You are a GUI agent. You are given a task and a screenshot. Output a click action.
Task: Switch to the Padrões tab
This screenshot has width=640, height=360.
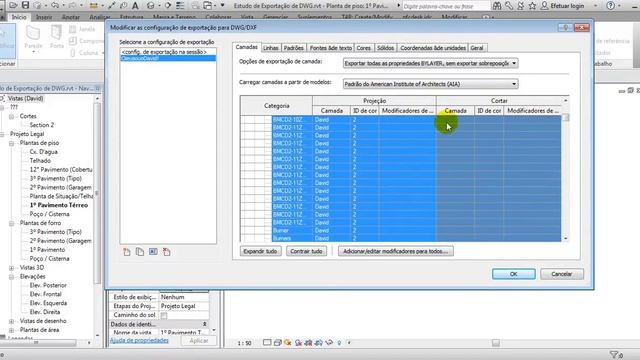coord(293,48)
